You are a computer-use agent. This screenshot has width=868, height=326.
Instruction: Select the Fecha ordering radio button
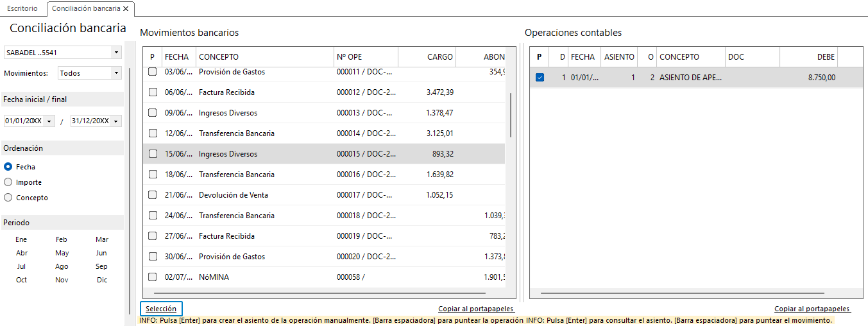click(8, 167)
